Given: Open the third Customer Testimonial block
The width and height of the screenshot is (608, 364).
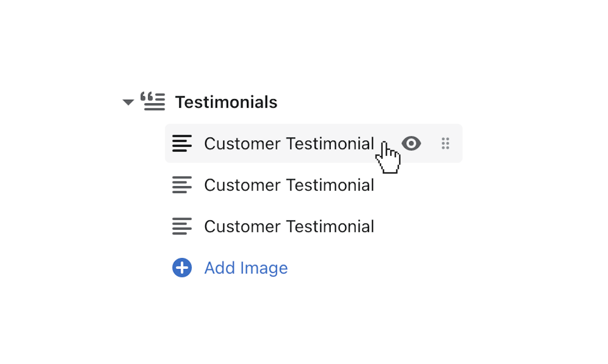Looking at the screenshot, I should pos(289,226).
